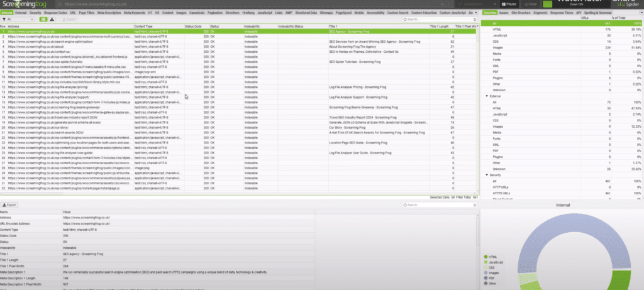Click the Export button in the lower details panel
Image resolution: width=644 pixels, height=290 pixels.
point(9,204)
